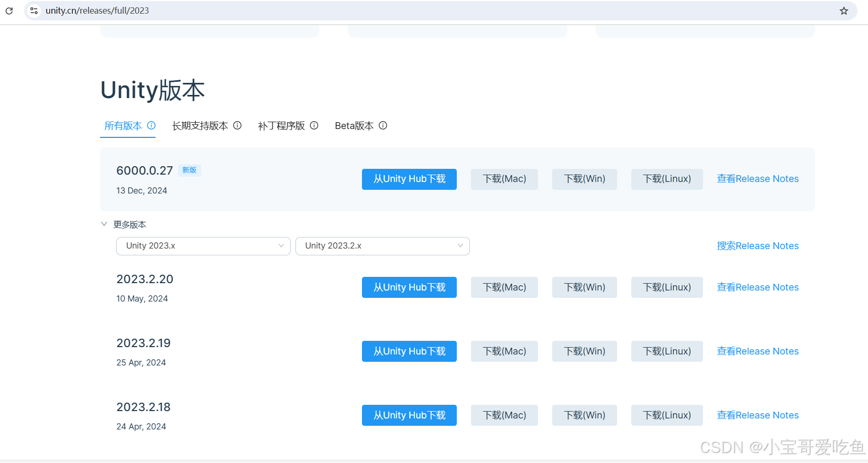Screen dimensions: 868x463
Task: Click the address bar URL unity.cn/releases/full/2023
Action: coord(97,10)
